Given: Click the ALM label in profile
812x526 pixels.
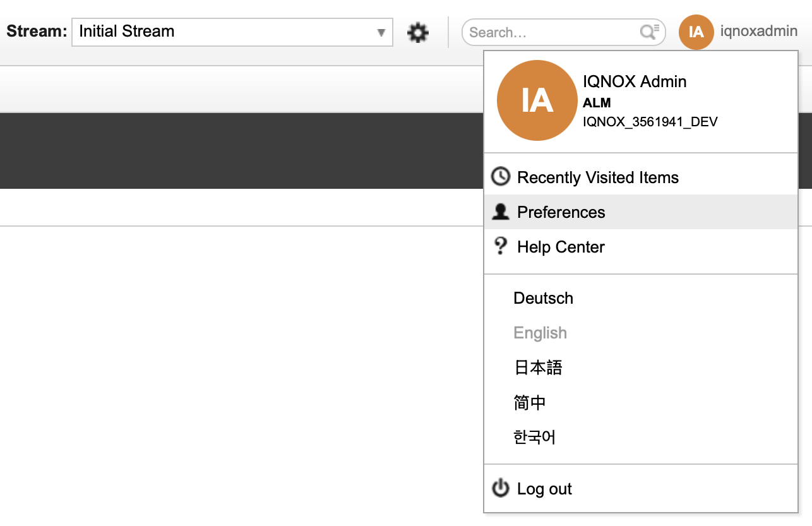Looking at the screenshot, I should 597,103.
